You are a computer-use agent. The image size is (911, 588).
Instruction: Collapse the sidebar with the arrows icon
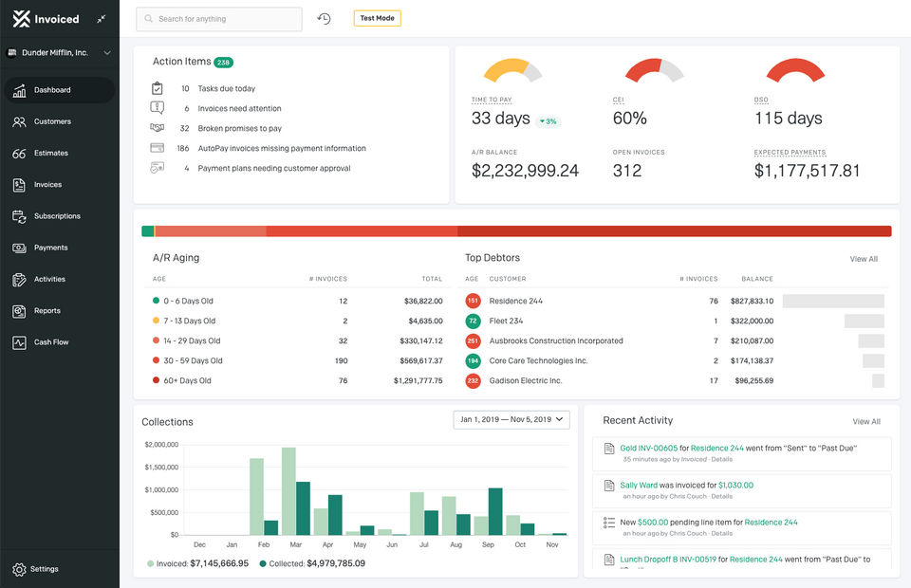102,19
